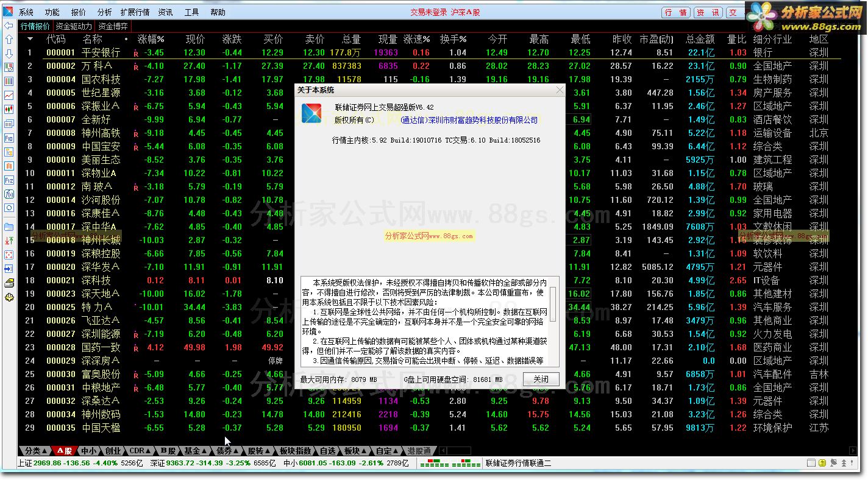Click the blue circle-in-square sidebar icon
868x480 pixels.
point(9,208)
